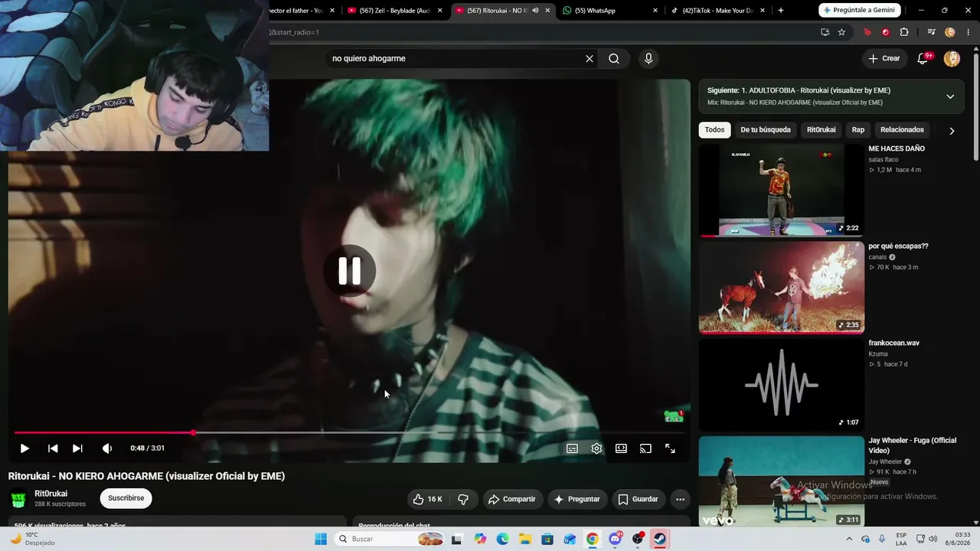
Task: Open a new browser tab
Action: tap(781, 11)
